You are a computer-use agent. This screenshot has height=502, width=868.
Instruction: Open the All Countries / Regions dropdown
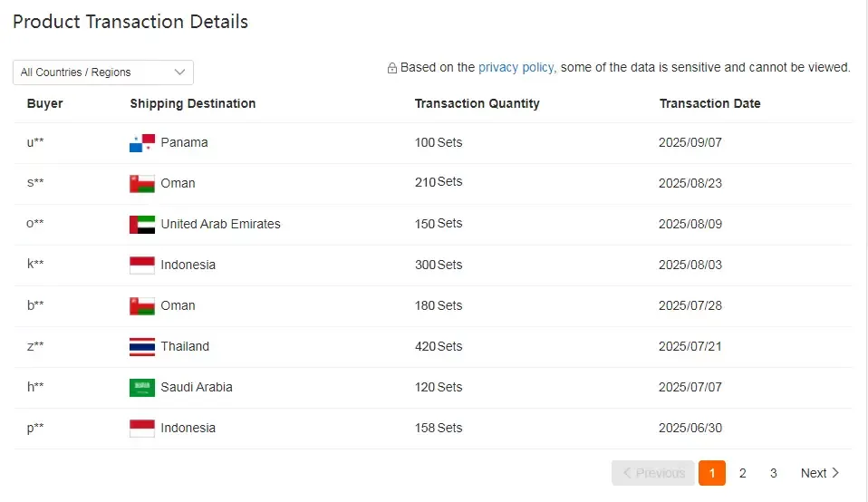tap(103, 72)
